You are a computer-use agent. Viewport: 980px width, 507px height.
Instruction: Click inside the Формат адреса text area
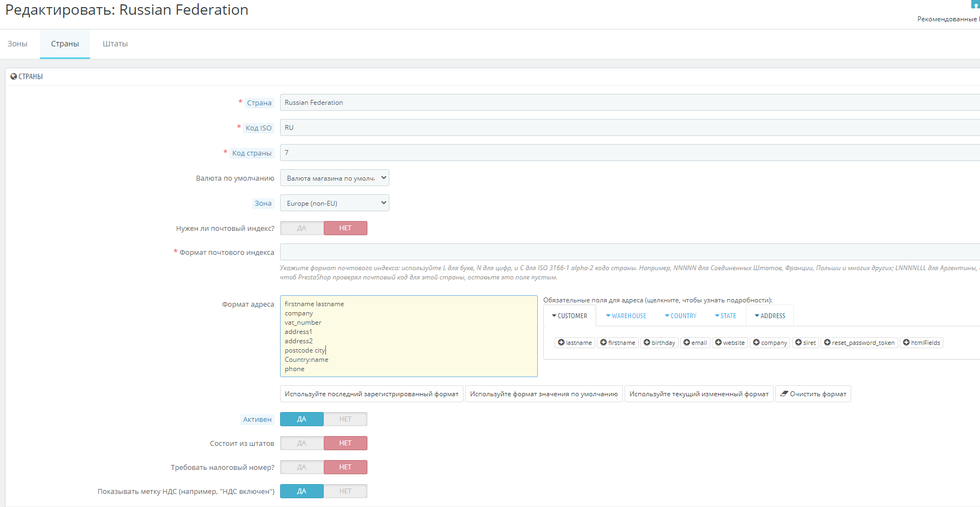coord(409,336)
